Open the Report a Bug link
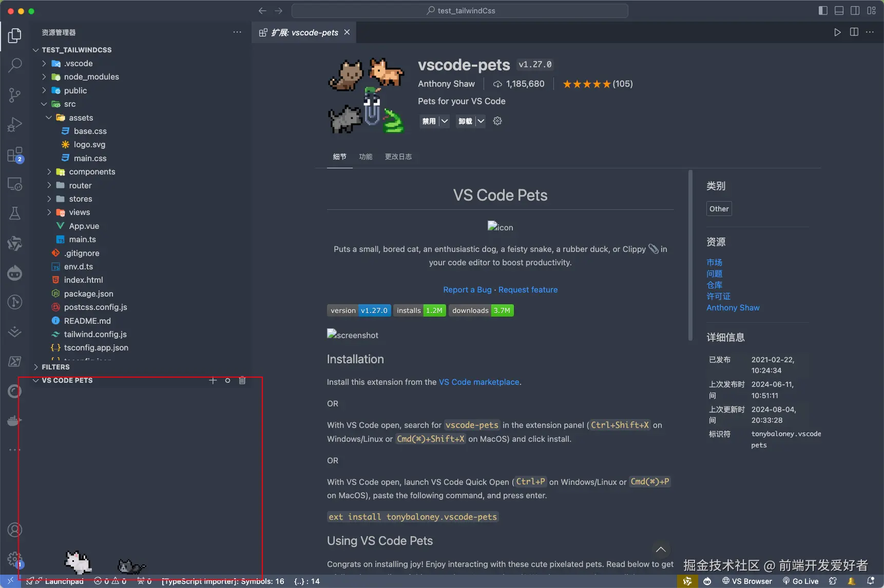 467,290
